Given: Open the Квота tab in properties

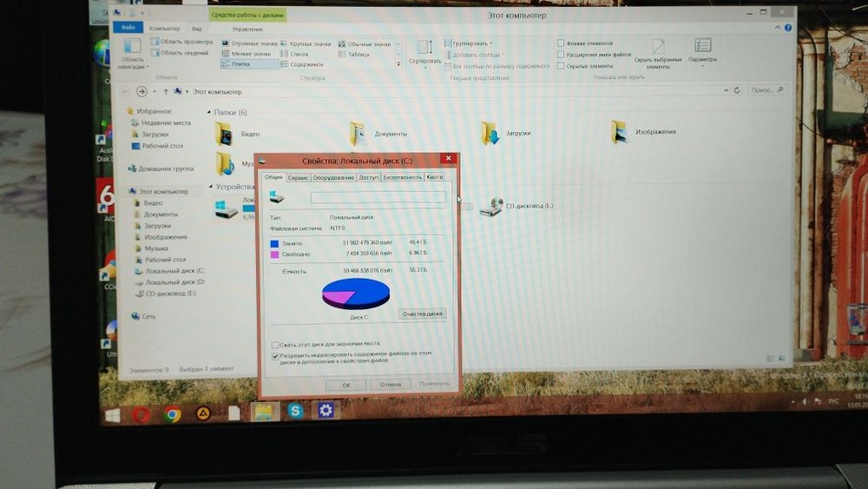Looking at the screenshot, I should click(435, 176).
